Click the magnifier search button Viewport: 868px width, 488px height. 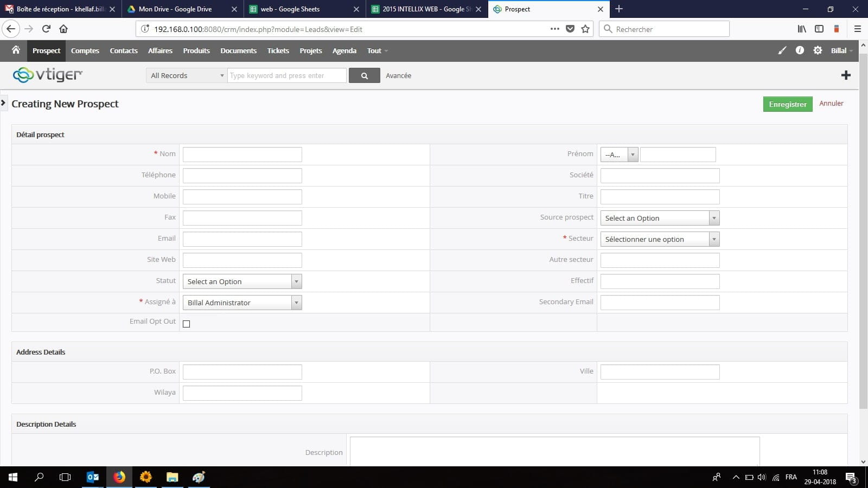(364, 76)
